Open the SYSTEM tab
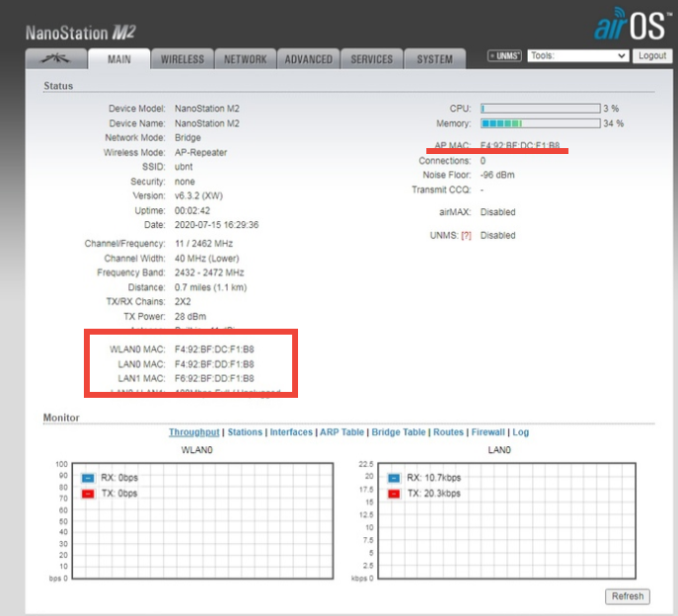The image size is (678, 616). click(435, 59)
